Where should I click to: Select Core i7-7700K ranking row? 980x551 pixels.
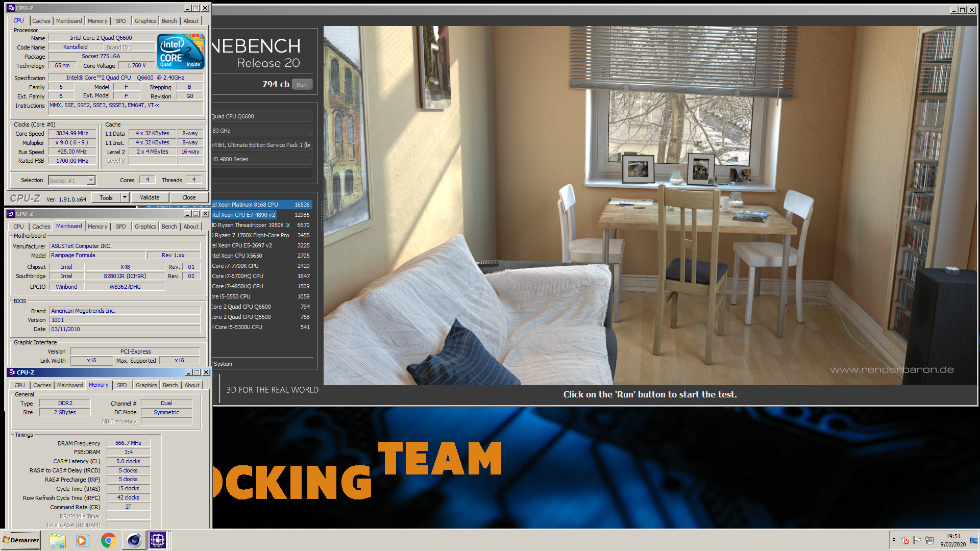(261, 266)
